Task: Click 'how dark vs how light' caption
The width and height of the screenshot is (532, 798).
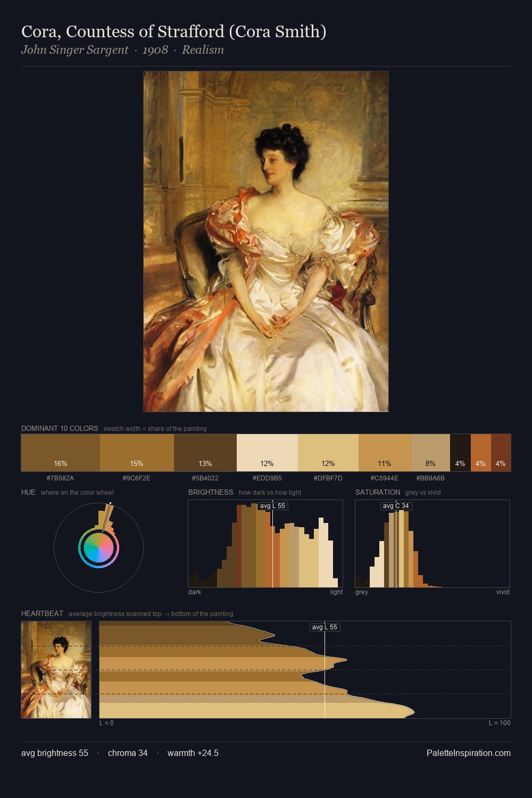Action: tap(270, 493)
